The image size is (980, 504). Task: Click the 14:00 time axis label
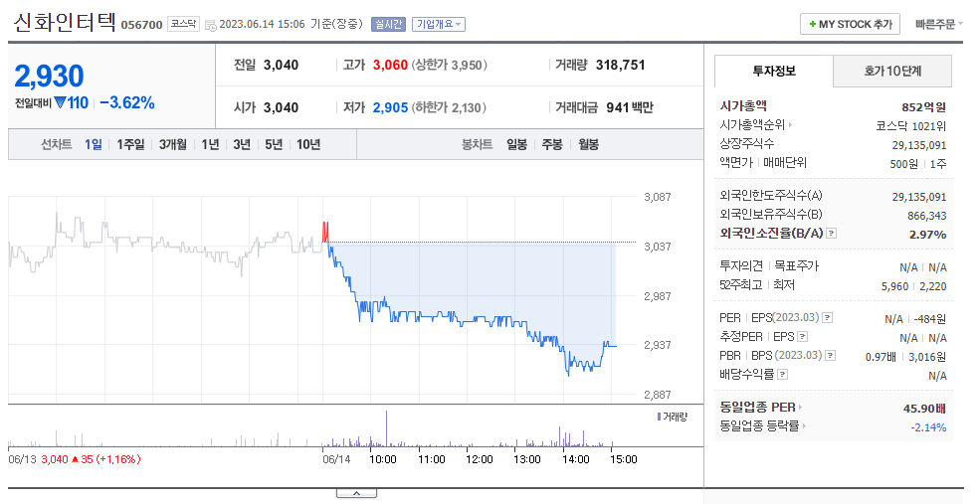575,459
